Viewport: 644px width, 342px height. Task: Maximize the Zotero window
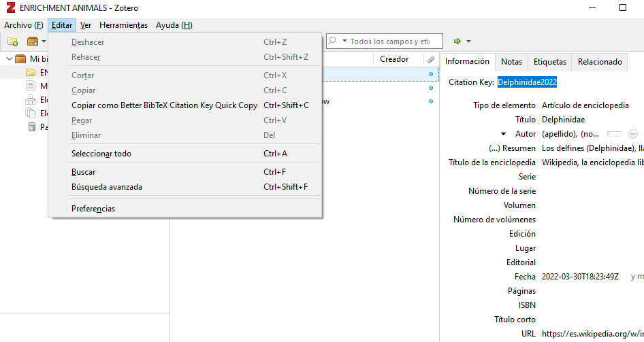(x=623, y=7)
